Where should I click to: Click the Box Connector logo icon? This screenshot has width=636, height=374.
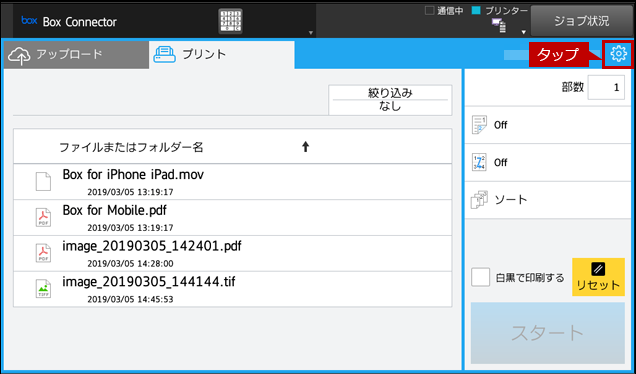[29, 20]
